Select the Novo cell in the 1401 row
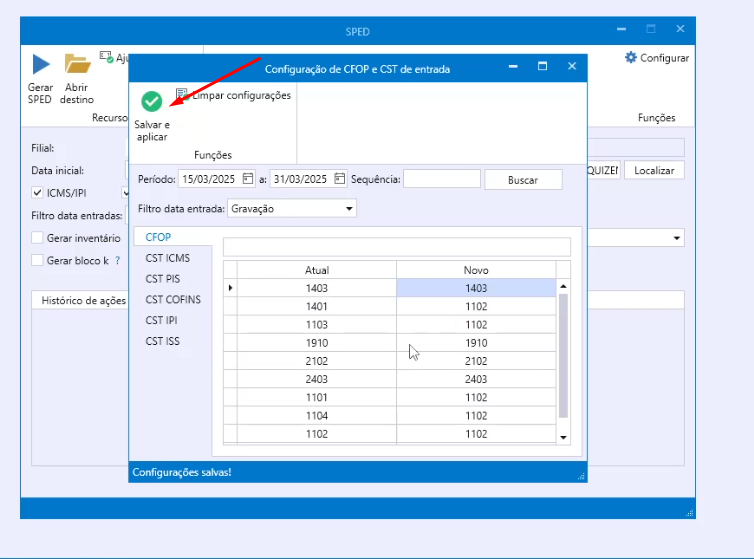754x559 pixels. (x=475, y=306)
